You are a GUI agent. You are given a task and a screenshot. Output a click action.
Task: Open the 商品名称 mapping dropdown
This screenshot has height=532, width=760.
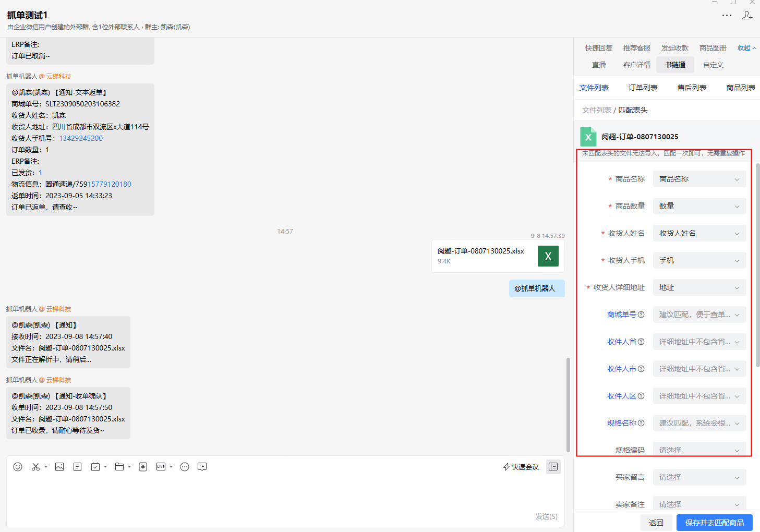tap(699, 179)
